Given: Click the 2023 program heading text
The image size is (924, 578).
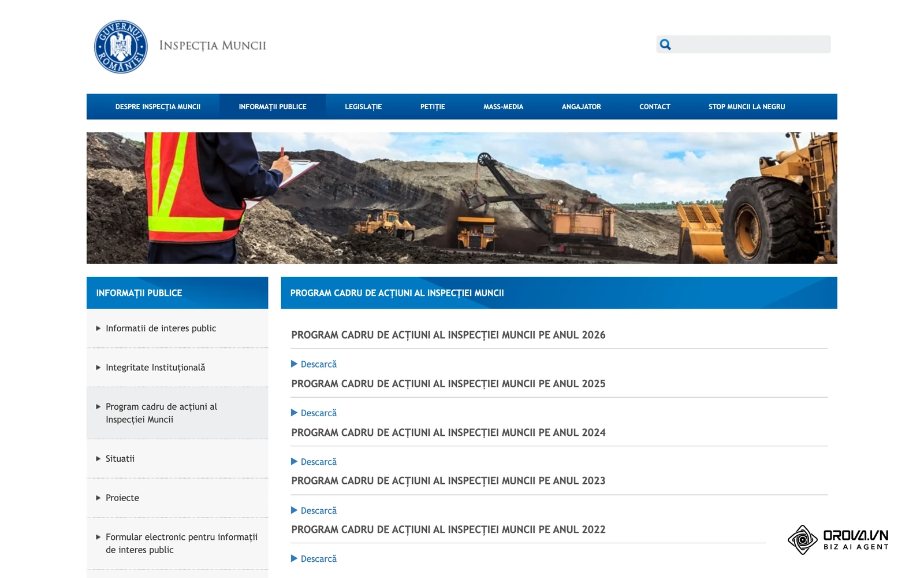Looking at the screenshot, I should pos(448,481).
